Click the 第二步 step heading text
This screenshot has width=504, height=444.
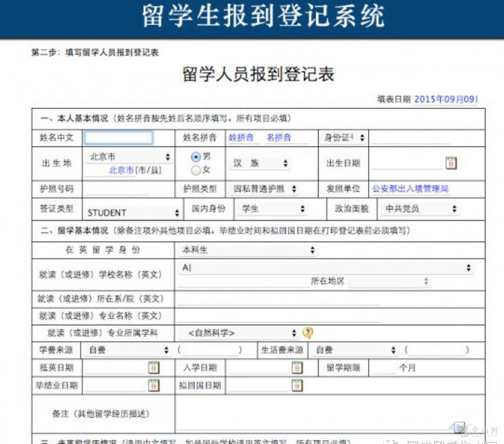[x=95, y=52]
